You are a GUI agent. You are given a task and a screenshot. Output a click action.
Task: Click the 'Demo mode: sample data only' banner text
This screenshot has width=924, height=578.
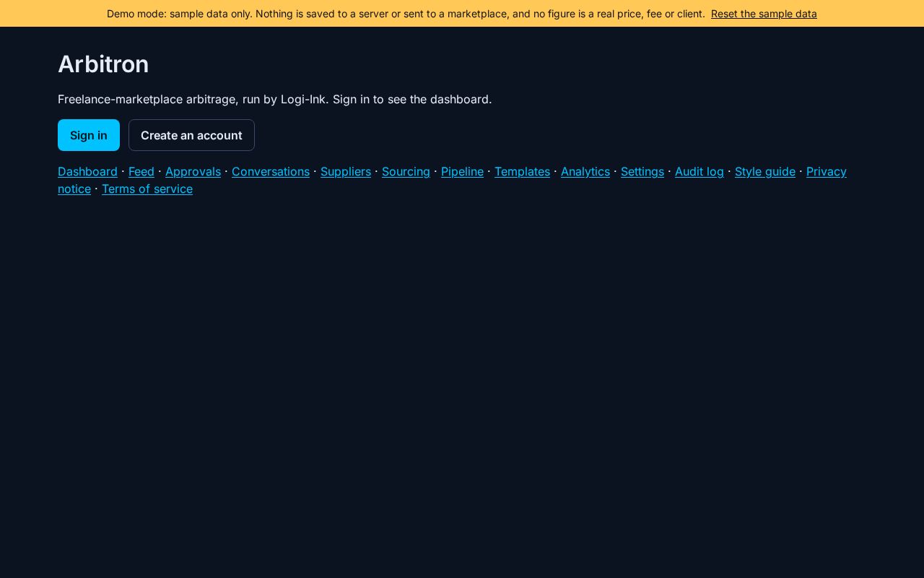point(406,14)
